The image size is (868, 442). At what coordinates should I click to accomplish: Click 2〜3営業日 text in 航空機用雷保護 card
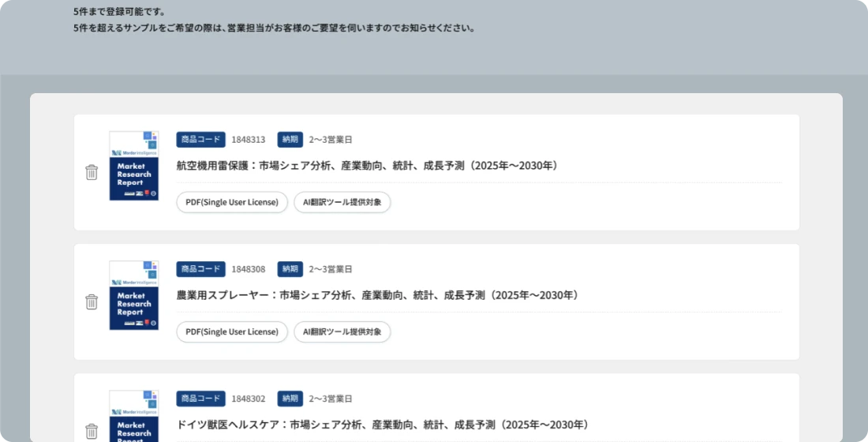tap(331, 140)
